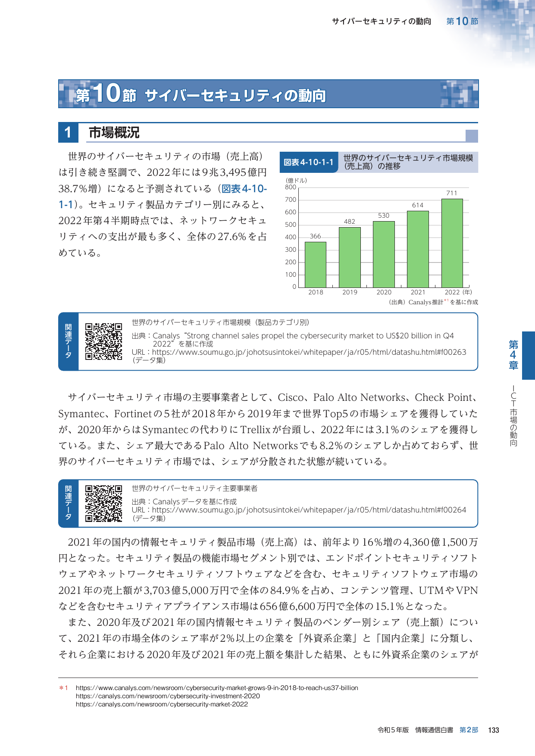Click the ICT市場の動向 vertical side text
The image size is (535, 756).
coord(513,415)
